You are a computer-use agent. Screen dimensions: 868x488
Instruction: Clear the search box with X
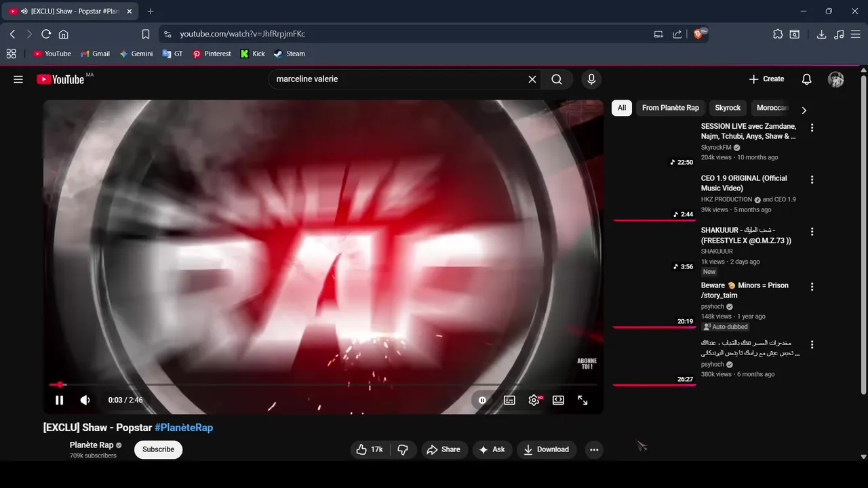pyautogui.click(x=532, y=79)
